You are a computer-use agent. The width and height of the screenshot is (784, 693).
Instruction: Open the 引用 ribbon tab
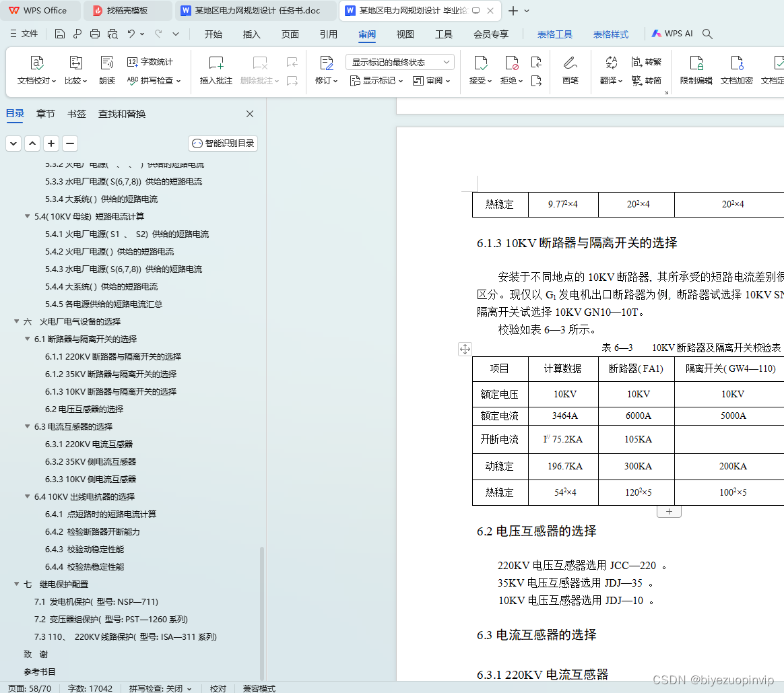(329, 34)
